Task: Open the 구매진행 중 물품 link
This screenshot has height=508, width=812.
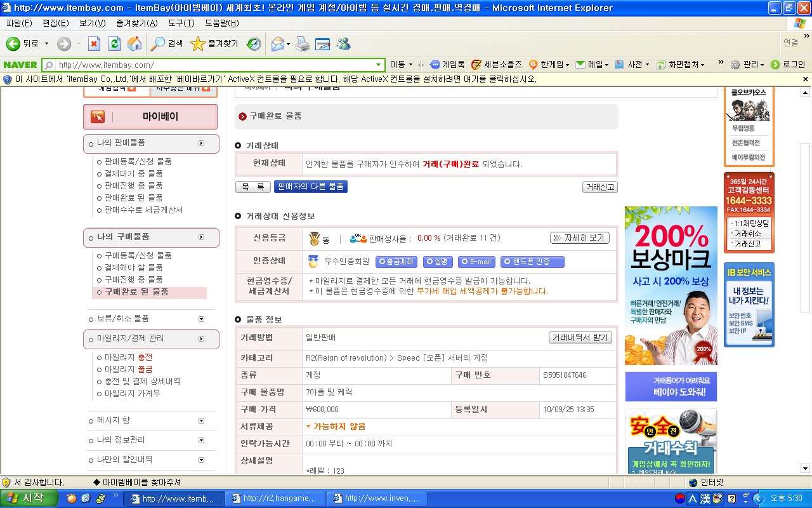Action: pos(133,280)
